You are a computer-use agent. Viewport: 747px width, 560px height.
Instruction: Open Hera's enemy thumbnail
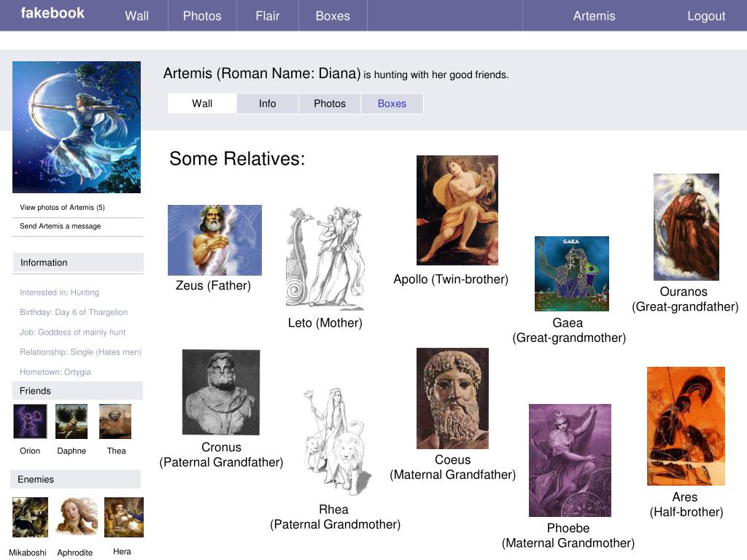point(124,517)
